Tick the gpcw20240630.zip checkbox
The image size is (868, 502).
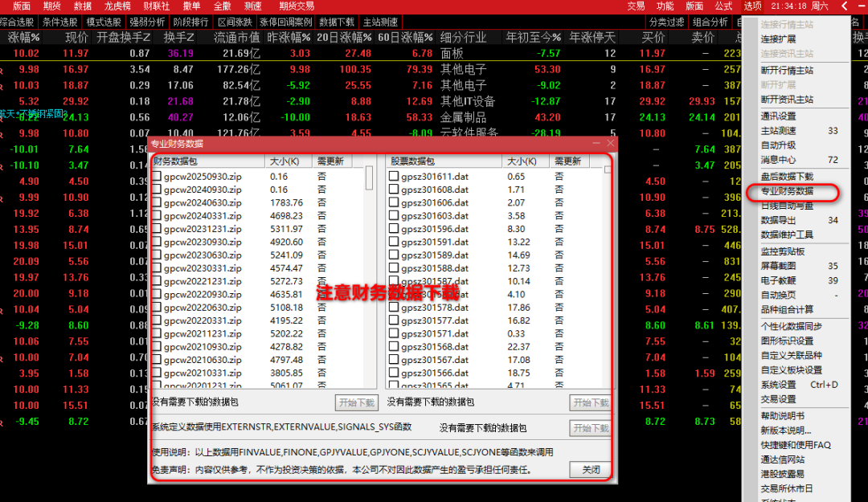[157, 202]
